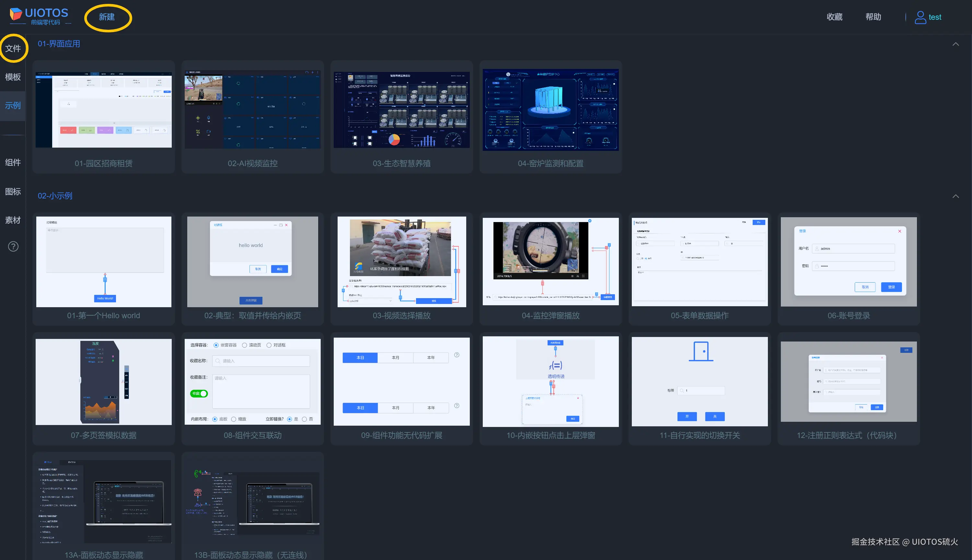The image size is (972, 560).
Task: Click the user avatar icon beside test
Action: click(x=920, y=17)
